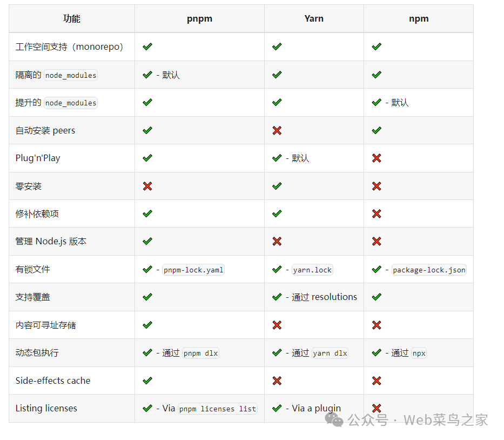Viewport: 504px width, 440px height.
Task: Click npm's green check in 工作空间支持 row
Action: tap(377, 46)
